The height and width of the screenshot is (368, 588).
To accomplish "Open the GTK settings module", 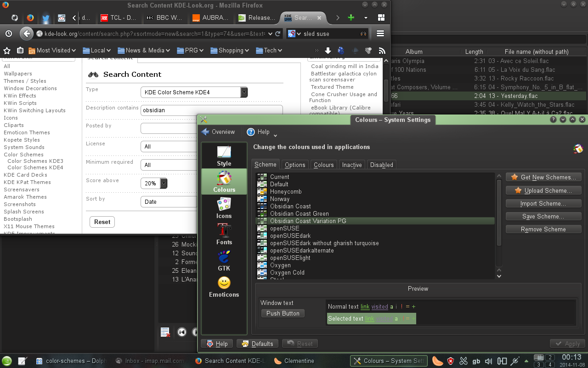I will click(x=224, y=260).
